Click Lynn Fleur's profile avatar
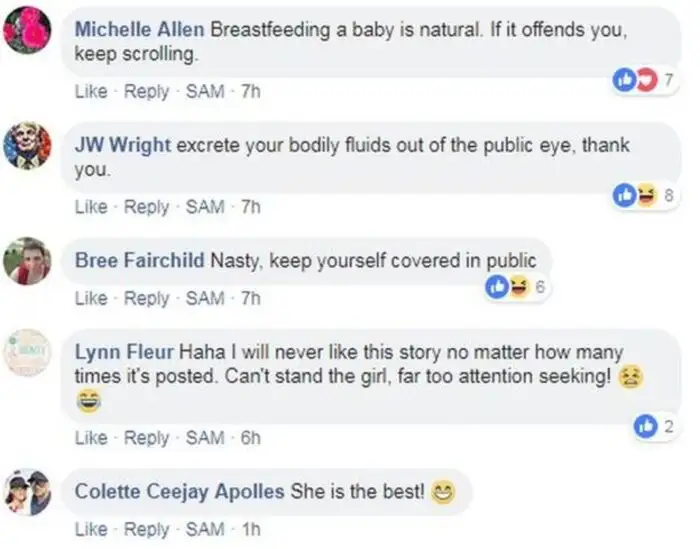The height and width of the screenshot is (549, 700). tap(27, 353)
